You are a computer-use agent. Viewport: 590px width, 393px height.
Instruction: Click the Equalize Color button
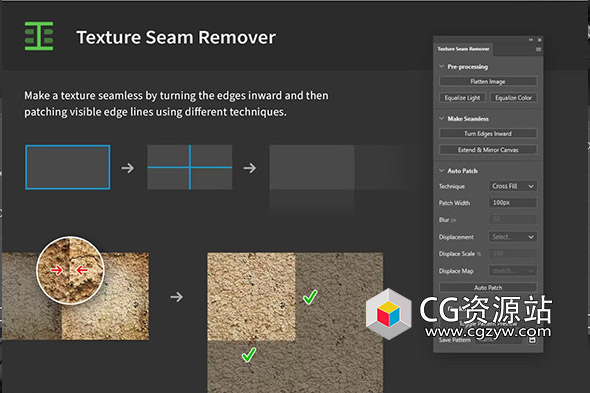click(x=513, y=98)
